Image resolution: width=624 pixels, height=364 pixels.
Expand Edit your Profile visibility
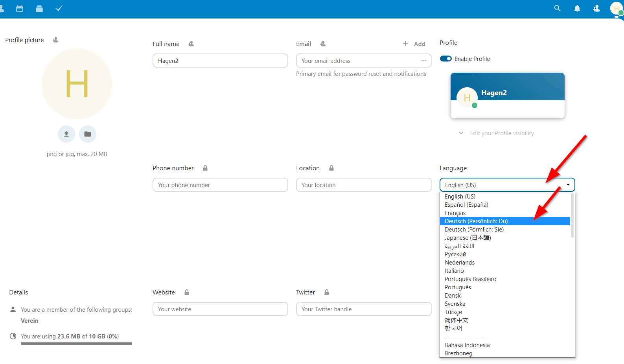click(496, 133)
